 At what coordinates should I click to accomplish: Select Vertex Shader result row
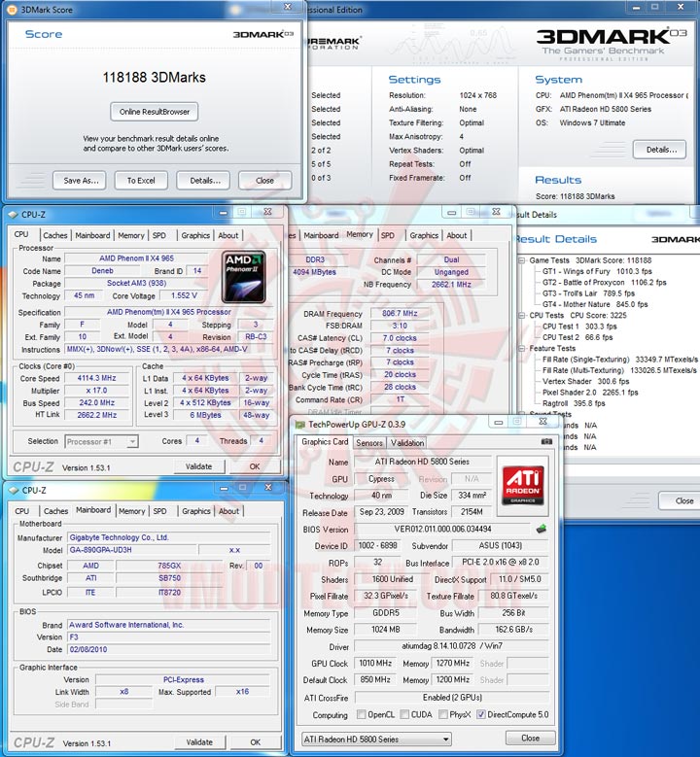coord(585,381)
